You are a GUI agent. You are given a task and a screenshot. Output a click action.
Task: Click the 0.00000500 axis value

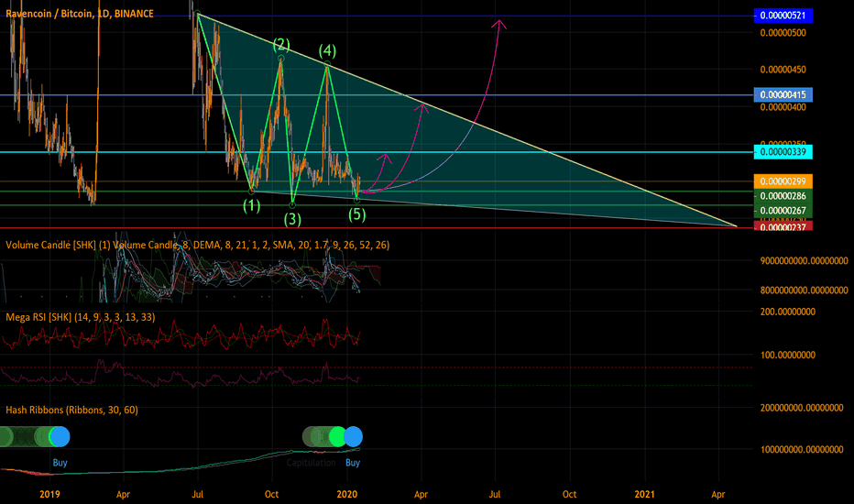(783, 33)
